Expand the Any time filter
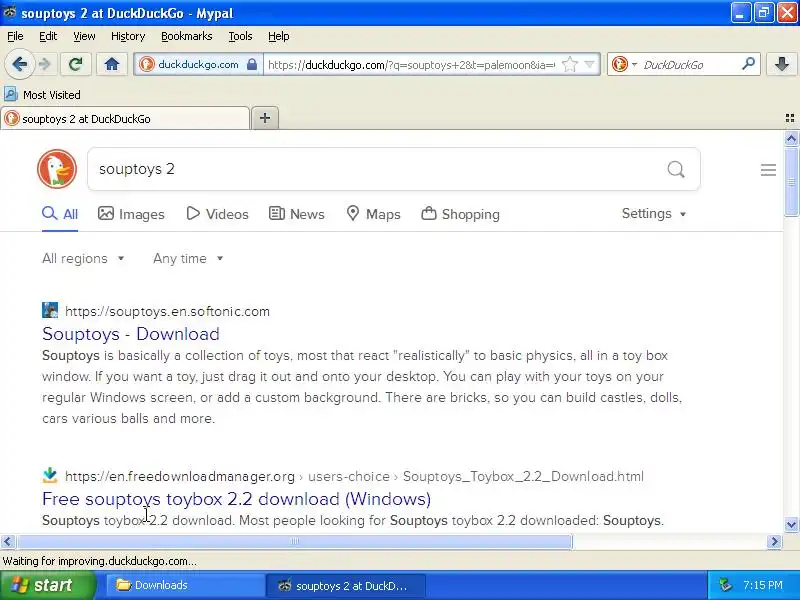The image size is (800, 600). [x=188, y=258]
